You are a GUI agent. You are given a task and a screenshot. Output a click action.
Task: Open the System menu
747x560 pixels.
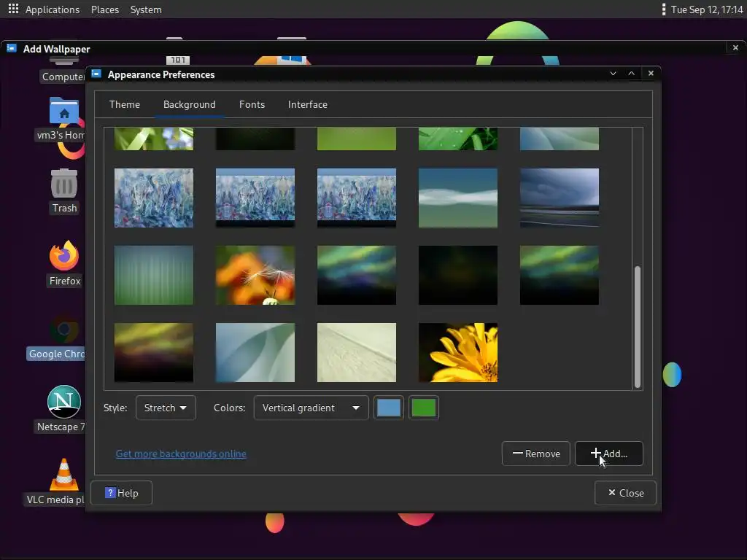[146, 9]
